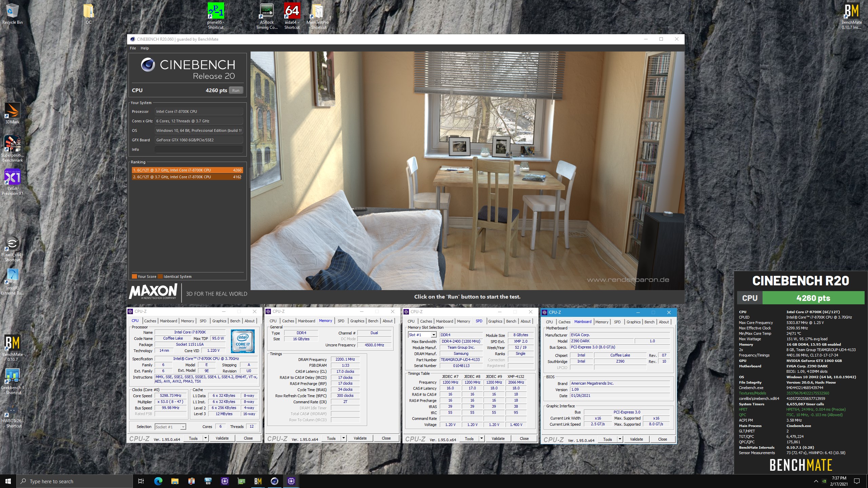868x488 pixels.
Task: Open the ASRock Timing Configurator shortcut
Action: tap(267, 16)
